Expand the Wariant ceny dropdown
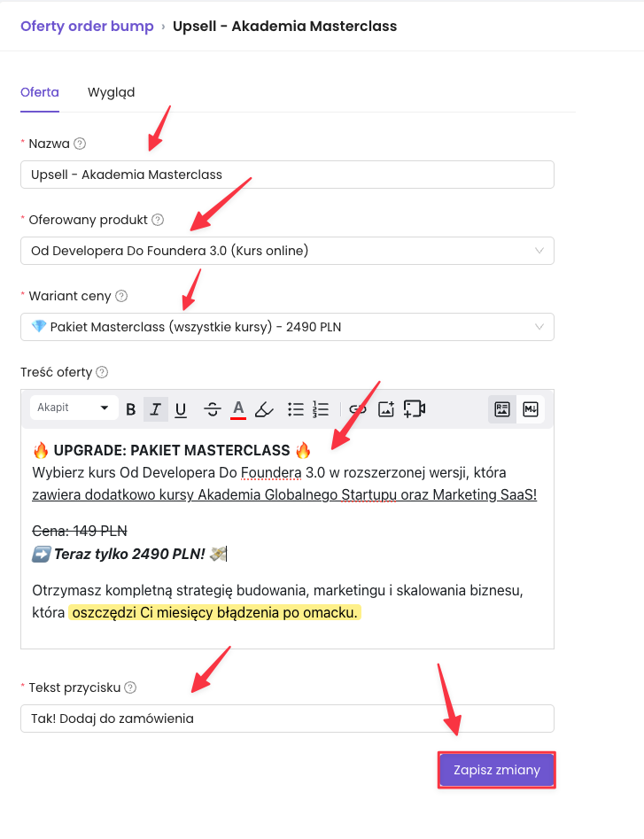Image resolution: width=644 pixels, height=839 pixels. (287, 327)
